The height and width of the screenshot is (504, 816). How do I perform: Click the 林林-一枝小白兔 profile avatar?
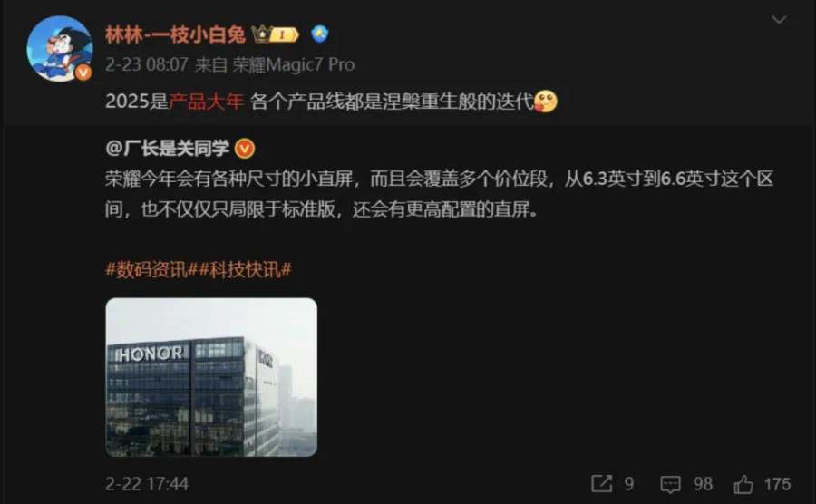click(x=59, y=48)
